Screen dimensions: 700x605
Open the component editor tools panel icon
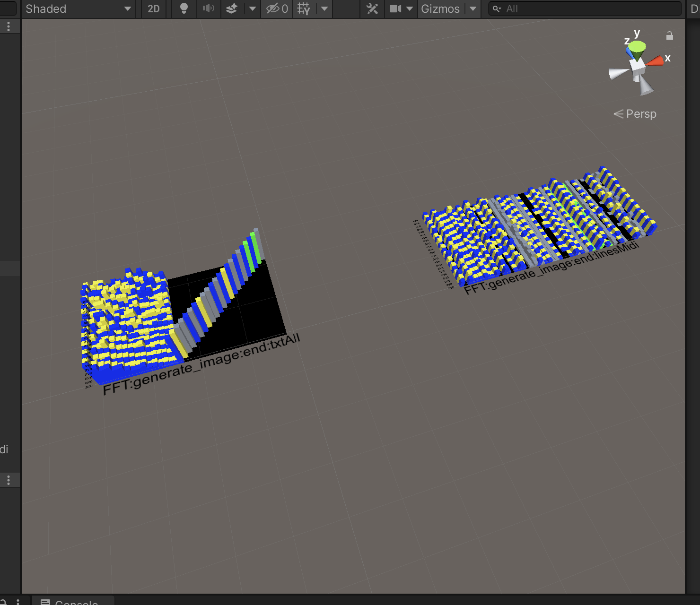click(x=372, y=9)
